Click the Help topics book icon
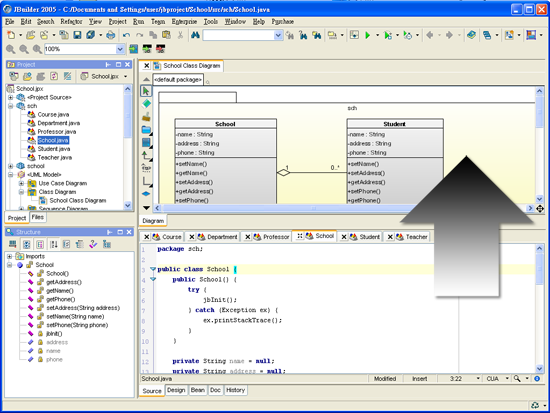The width and height of the screenshot is (550, 413). 471,35
